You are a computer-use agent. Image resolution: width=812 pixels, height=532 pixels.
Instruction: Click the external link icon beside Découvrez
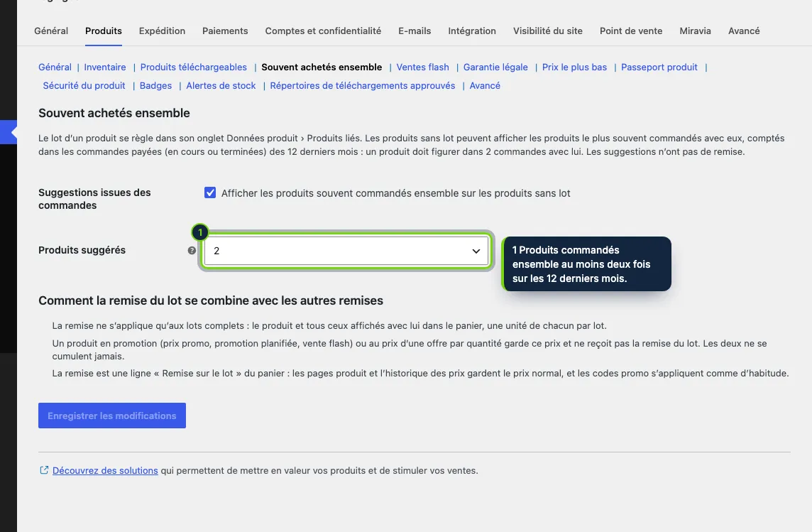pos(44,469)
